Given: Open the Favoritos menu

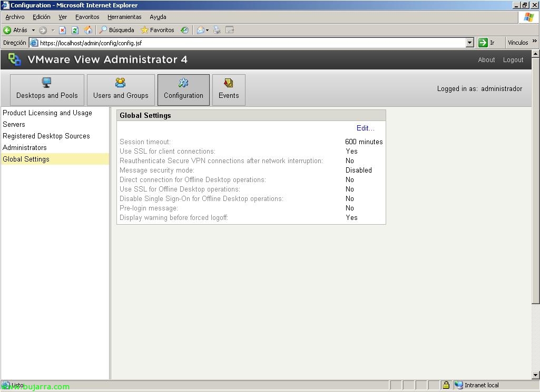Looking at the screenshot, I should 87,17.
